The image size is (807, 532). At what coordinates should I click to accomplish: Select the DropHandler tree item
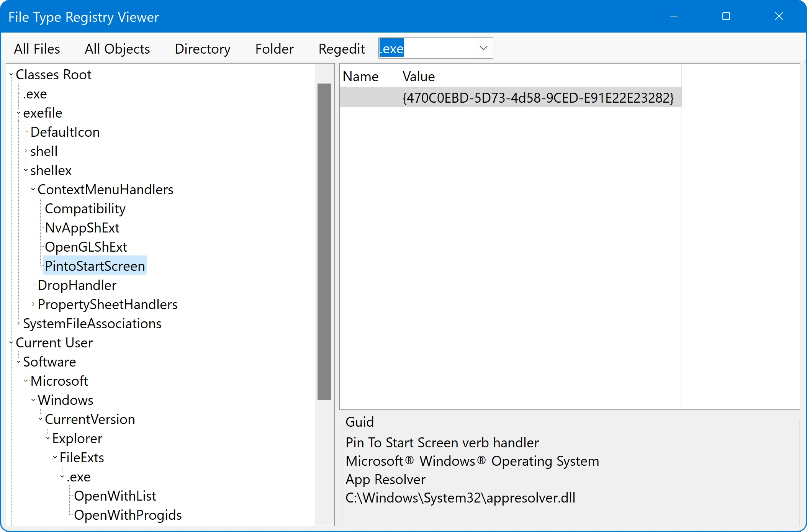pyautogui.click(x=77, y=285)
